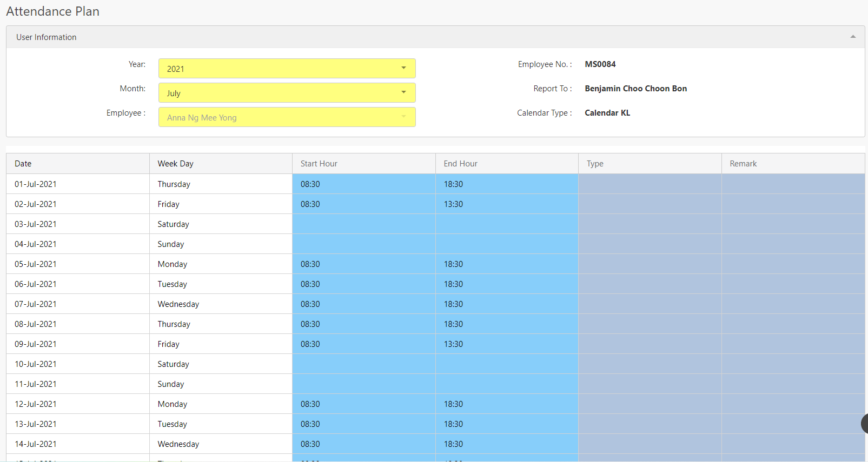Viewport: 868px width, 462px height.
Task: Select the 01-Jul-2021 date cell
Action: point(78,184)
